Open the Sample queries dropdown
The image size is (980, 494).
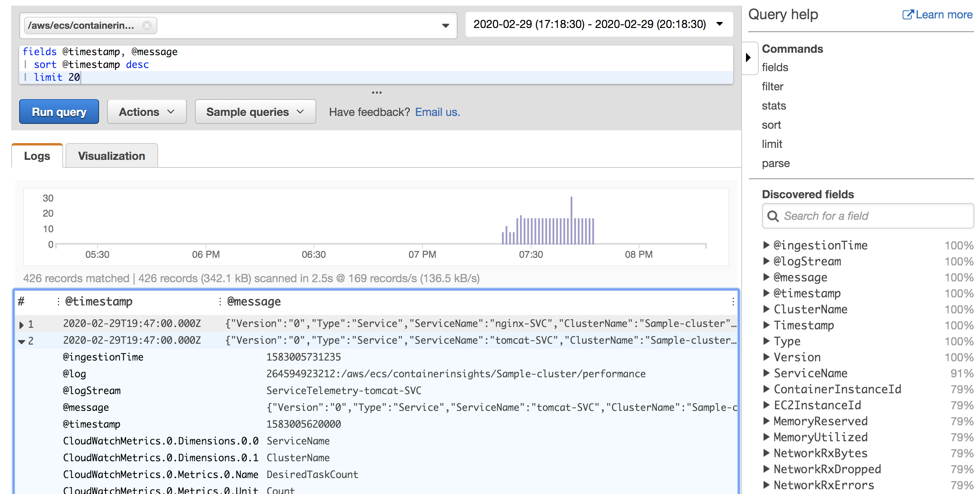tap(255, 112)
